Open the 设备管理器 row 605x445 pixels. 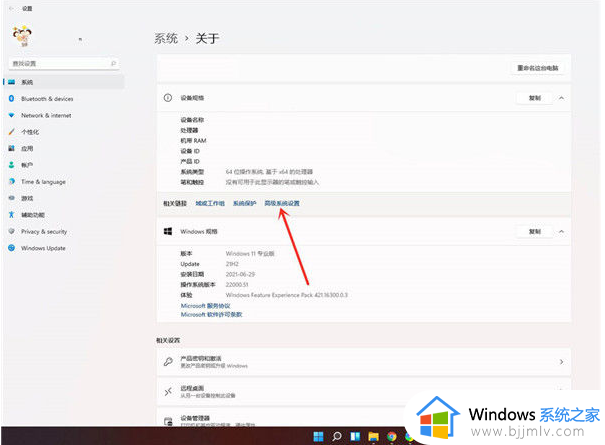tap(364, 418)
